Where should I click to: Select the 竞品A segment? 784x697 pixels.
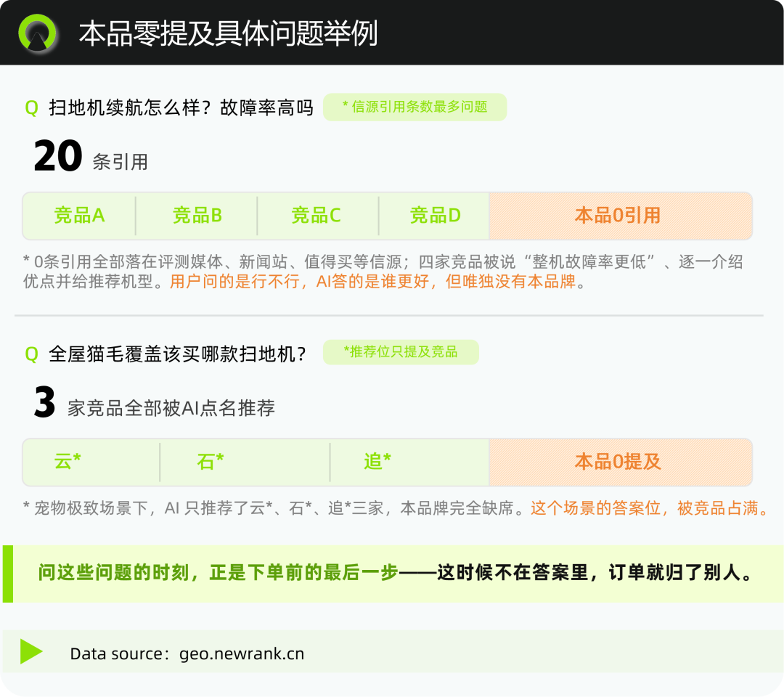point(79,216)
